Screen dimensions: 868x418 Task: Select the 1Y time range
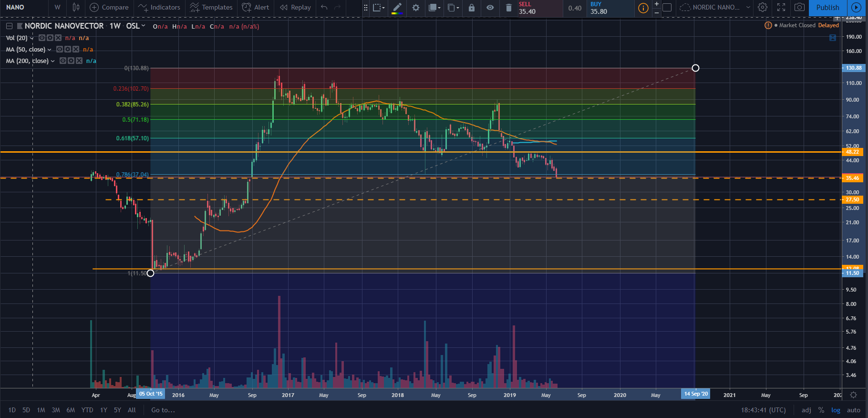point(103,410)
